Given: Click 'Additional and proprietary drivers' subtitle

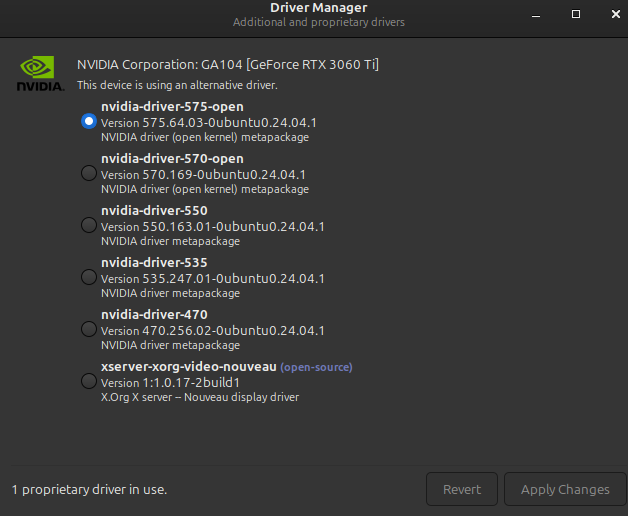Looking at the screenshot, I should (x=319, y=22).
